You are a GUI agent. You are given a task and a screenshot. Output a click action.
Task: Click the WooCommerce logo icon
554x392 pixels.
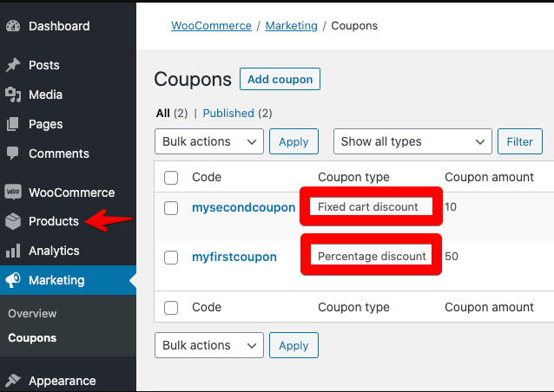13,193
